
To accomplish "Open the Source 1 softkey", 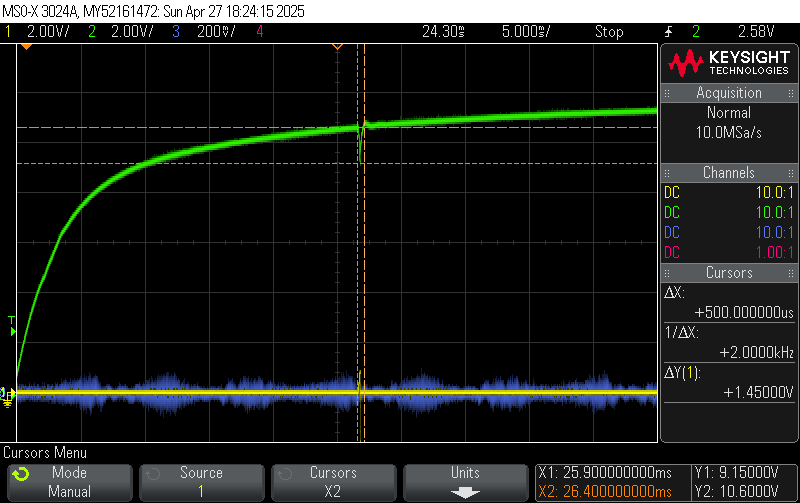I will click(202, 482).
